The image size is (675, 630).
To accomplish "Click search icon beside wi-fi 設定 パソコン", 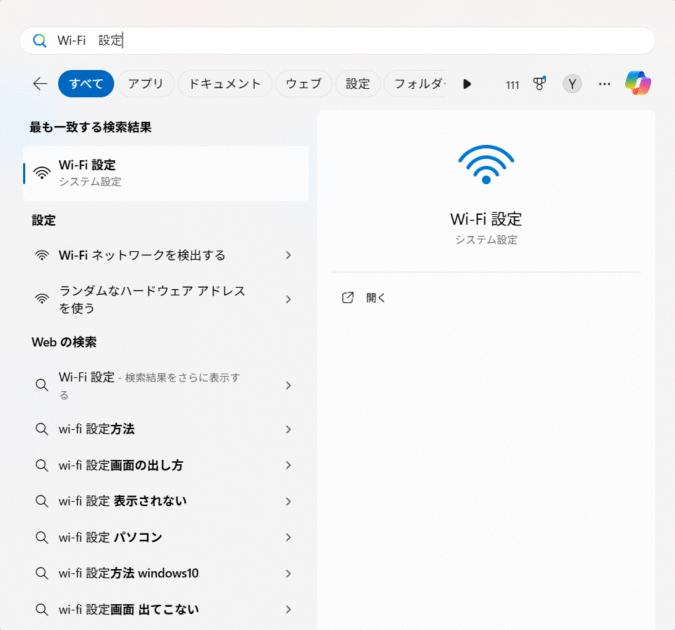I will click(x=42, y=537).
